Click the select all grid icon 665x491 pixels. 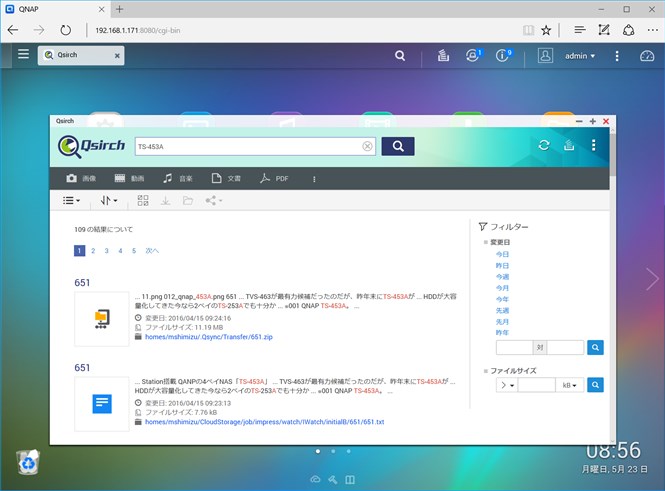[x=143, y=201]
